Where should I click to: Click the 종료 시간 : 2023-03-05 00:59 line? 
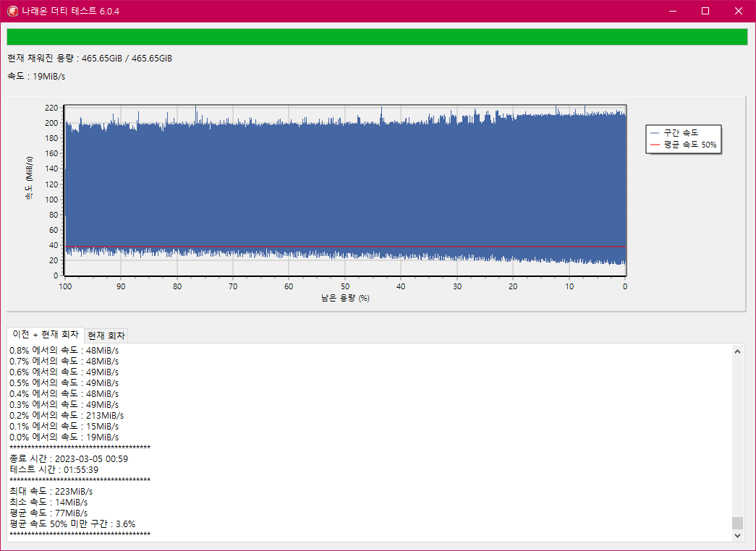click(69, 459)
